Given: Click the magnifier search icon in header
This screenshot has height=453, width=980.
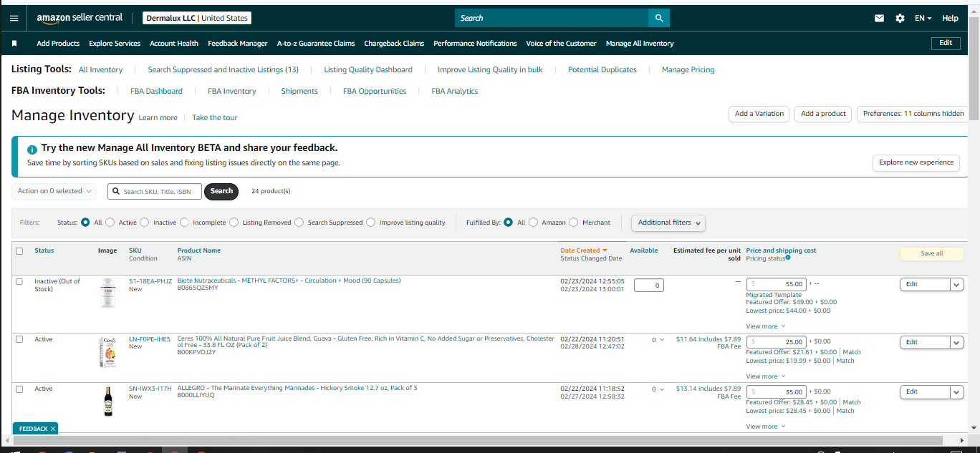Looking at the screenshot, I should click(659, 18).
